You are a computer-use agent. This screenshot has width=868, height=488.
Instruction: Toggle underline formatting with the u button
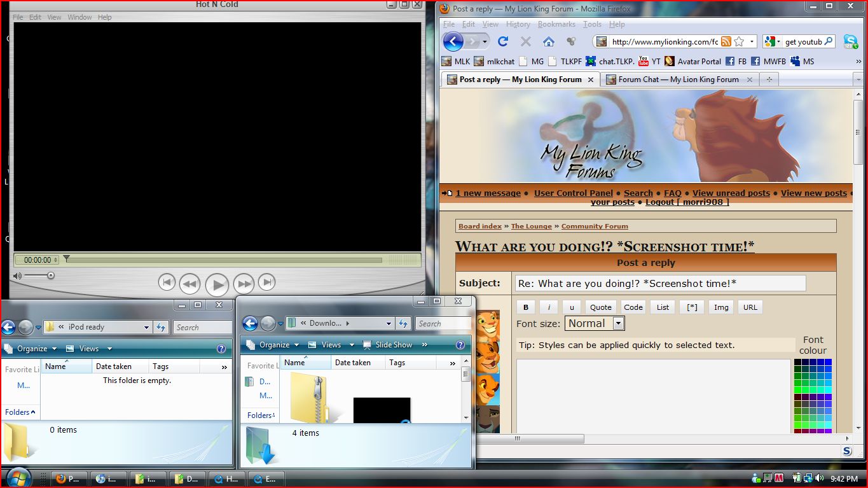[x=572, y=307]
